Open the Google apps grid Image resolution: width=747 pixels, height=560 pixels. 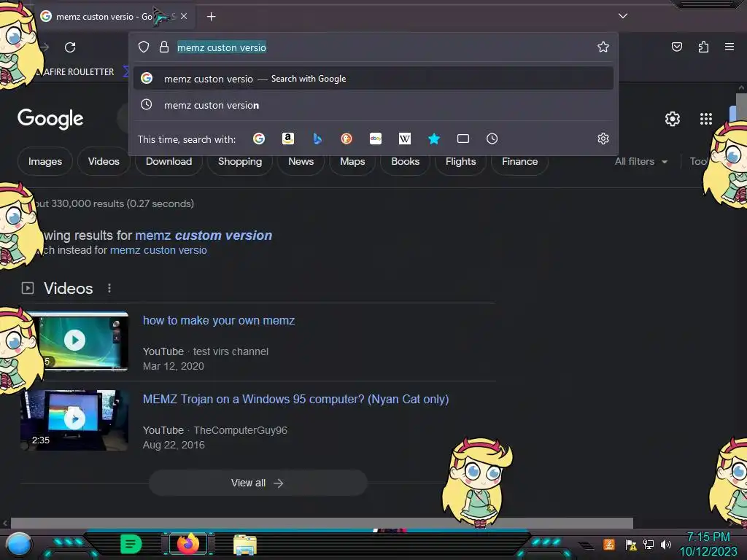tap(706, 119)
